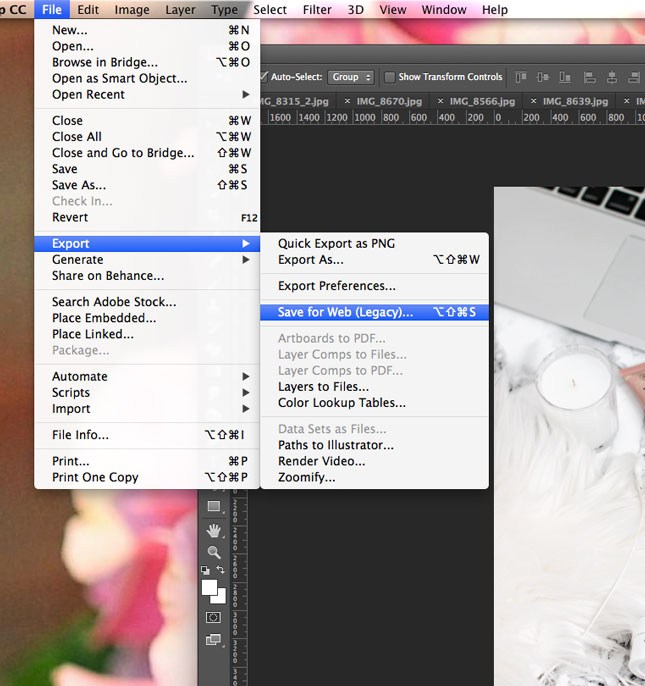Image resolution: width=645 pixels, height=686 pixels.
Task: Open Export Preferences...
Action: click(375, 286)
